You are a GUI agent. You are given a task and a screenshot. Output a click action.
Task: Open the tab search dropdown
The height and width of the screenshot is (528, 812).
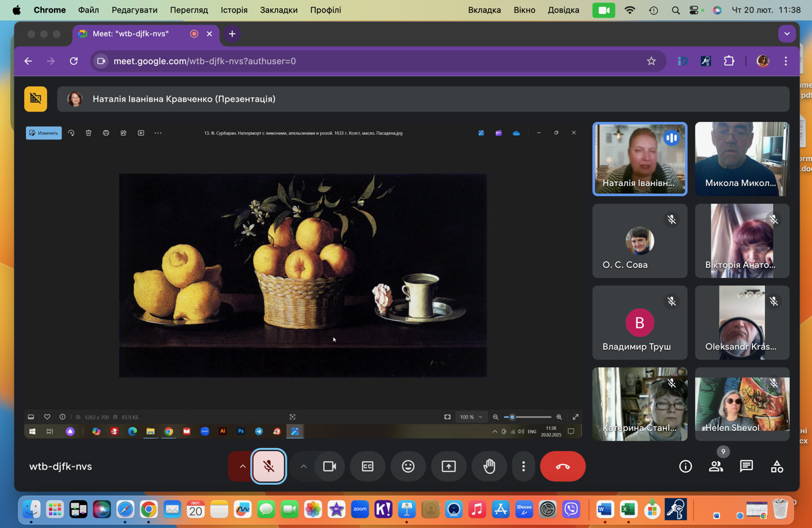click(787, 34)
